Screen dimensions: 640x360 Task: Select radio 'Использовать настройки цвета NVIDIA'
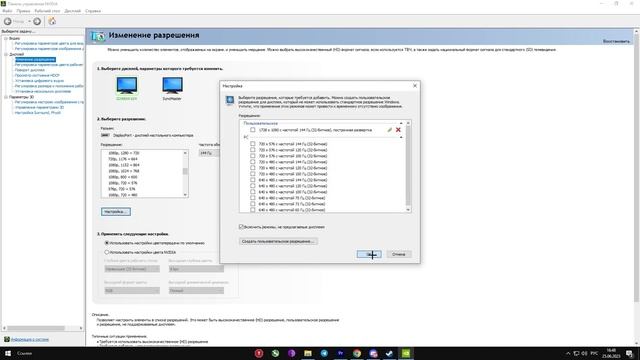[x=107, y=252]
